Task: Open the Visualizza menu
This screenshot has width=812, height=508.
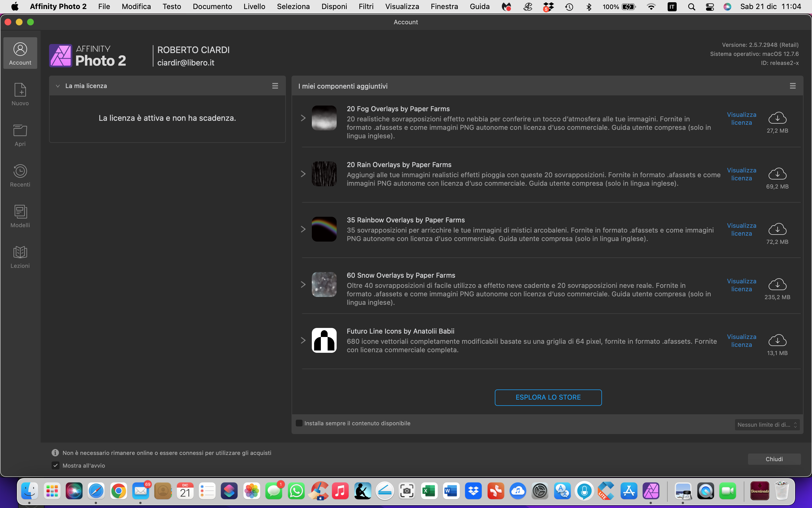Action: pos(402,7)
